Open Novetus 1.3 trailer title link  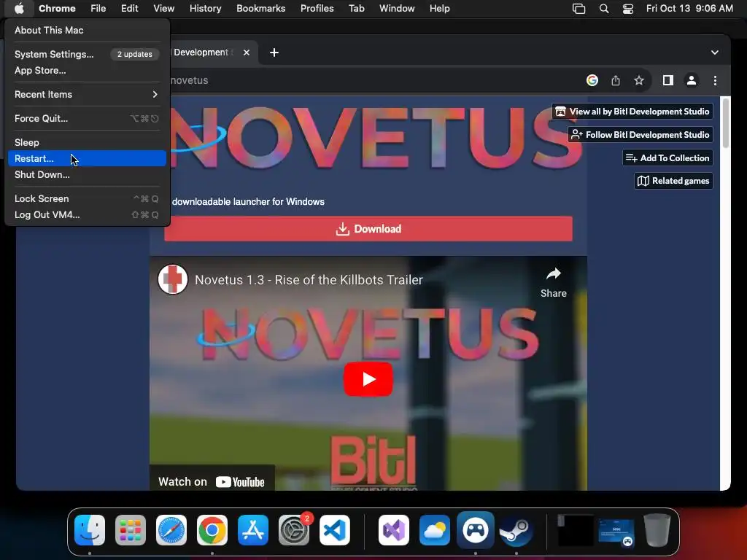309,280
